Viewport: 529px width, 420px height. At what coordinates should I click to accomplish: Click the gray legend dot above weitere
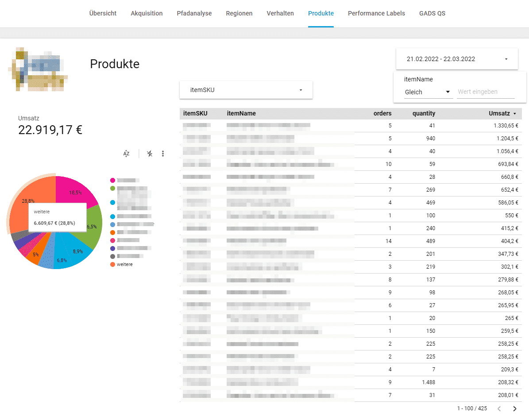[113, 256]
